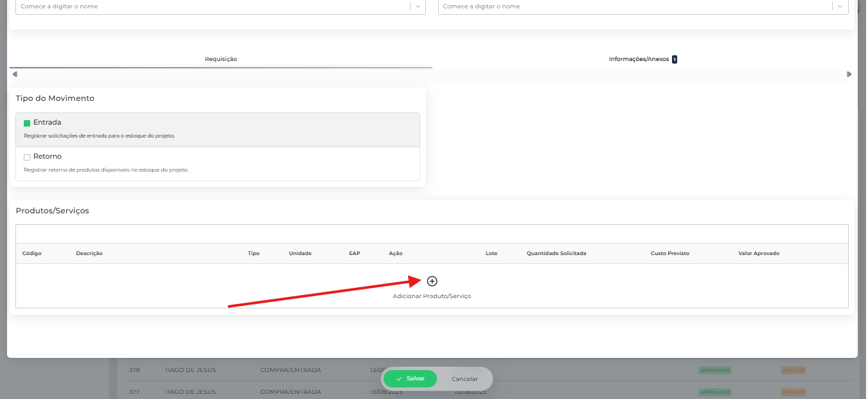Expand the right name dropdown chevron
This screenshot has width=868, height=399.
pos(840,6)
